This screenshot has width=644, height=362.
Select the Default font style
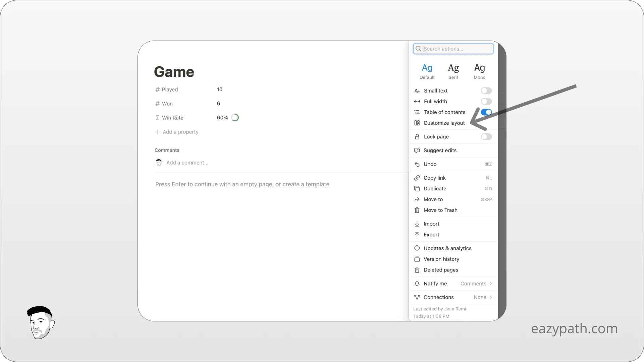pos(427,71)
